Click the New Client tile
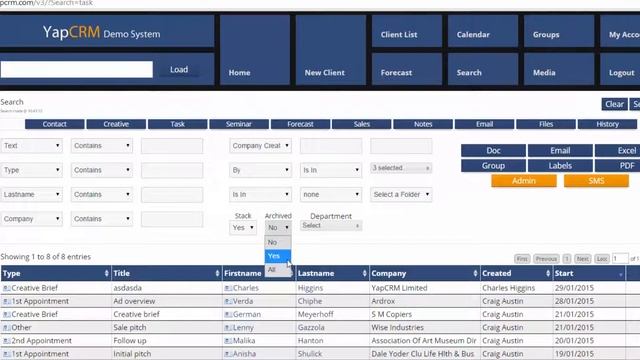The width and height of the screenshot is (640, 360). 331,50
